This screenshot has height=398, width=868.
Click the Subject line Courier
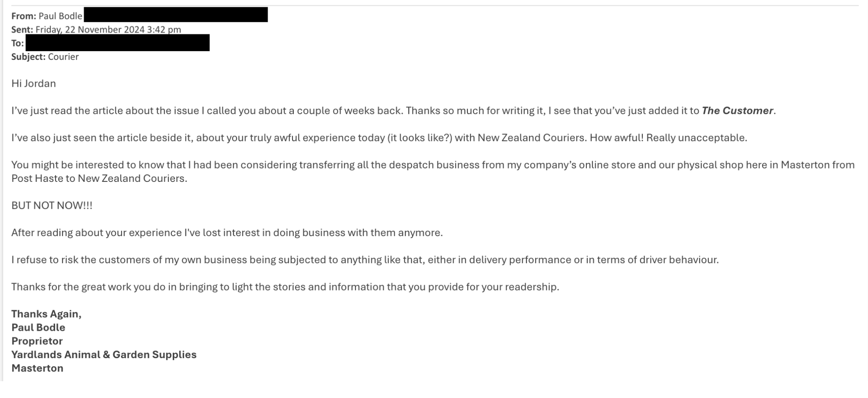pyautogui.click(x=63, y=57)
